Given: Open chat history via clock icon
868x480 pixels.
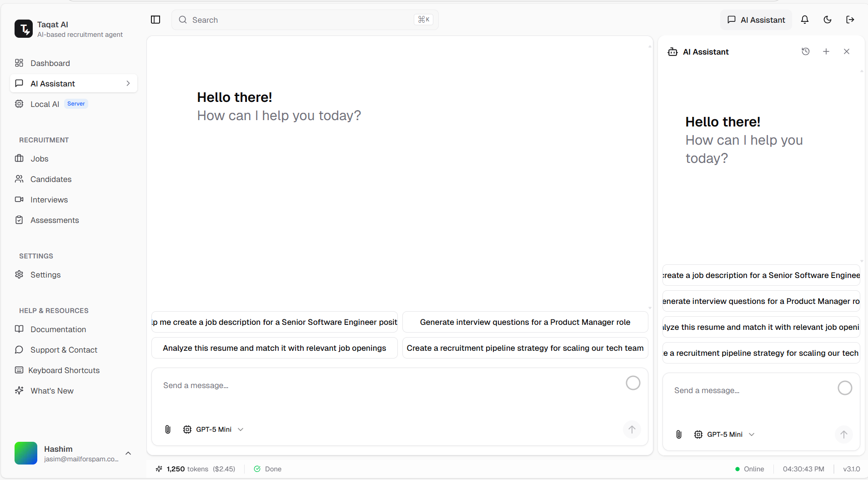Looking at the screenshot, I should pos(805,51).
